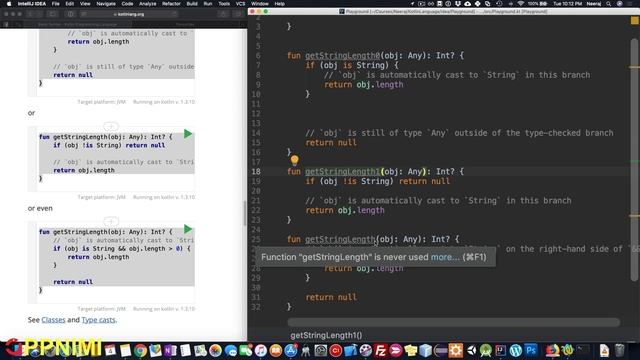This screenshot has height=360, width=640.
Task: Open the VCS menu
Action: pyautogui.click(x=240, y=4)
